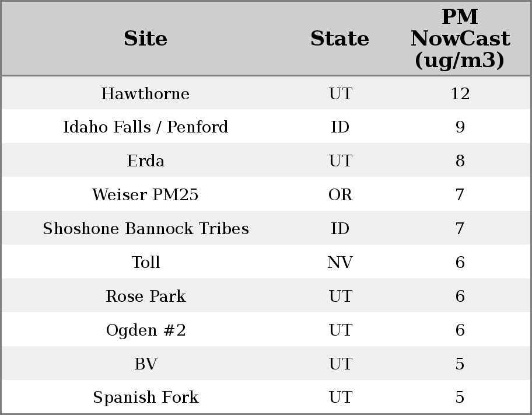Click the ID state cell for Shoshone Bannock
Image resolution: width=532 pixels, height=415 pixels.
[x=340, y=229]
